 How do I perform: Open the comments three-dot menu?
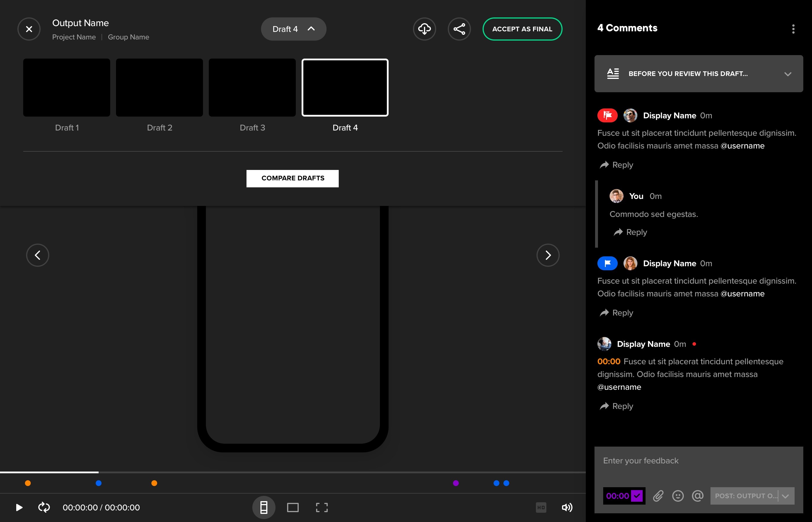point(793,29)
